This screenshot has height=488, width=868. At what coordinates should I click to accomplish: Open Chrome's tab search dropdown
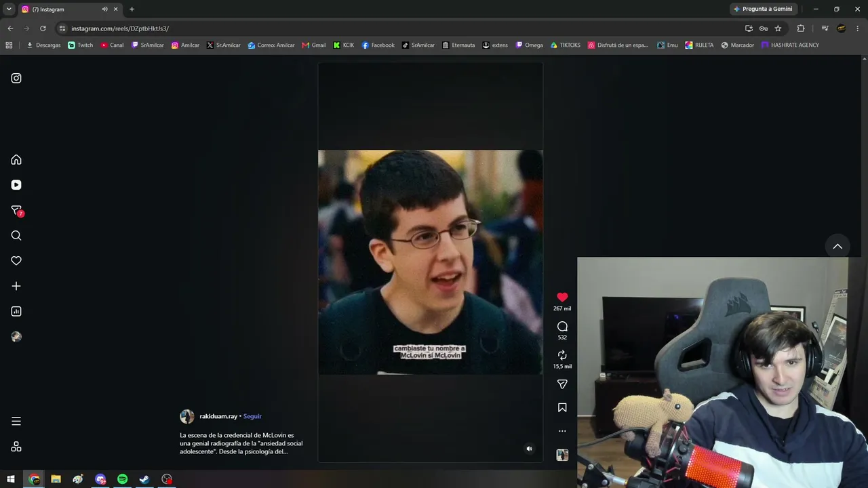pyautogui.click(x=9, y=9)
